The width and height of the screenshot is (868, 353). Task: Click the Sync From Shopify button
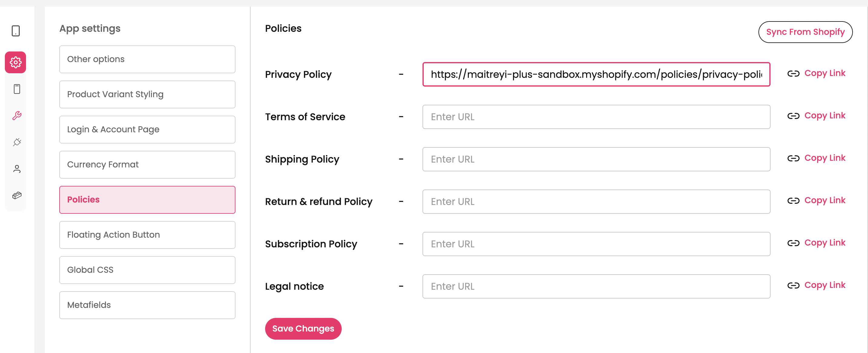pos(805,32)
